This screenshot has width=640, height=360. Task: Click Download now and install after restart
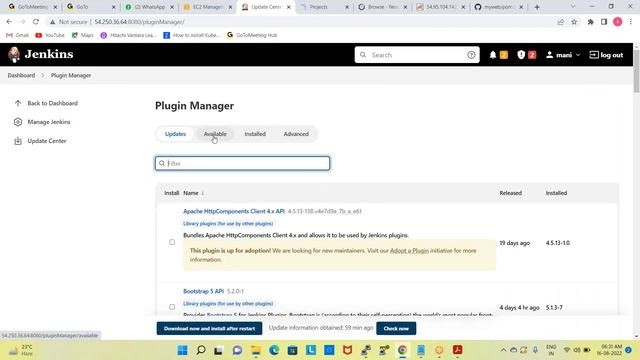click(209, 328)
